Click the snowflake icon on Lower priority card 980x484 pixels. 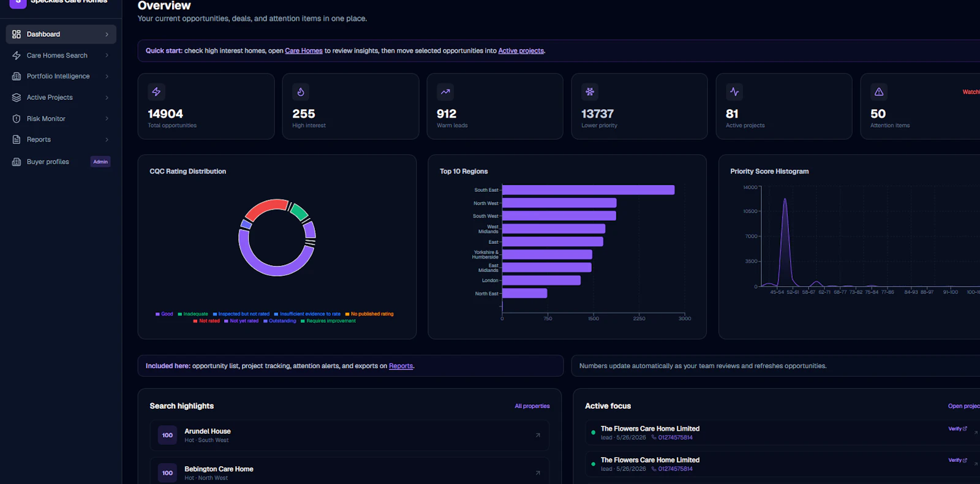click(x=590, y=92)
